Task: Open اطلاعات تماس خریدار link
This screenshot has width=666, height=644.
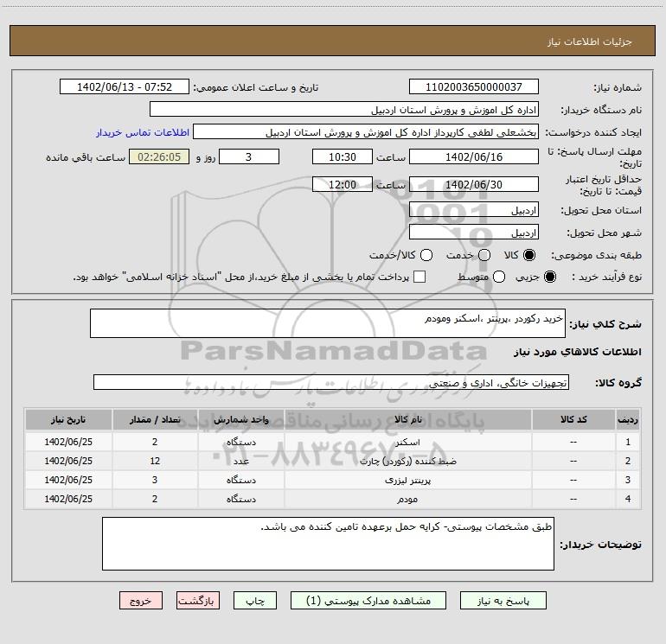Action: [x=143, y=132]
